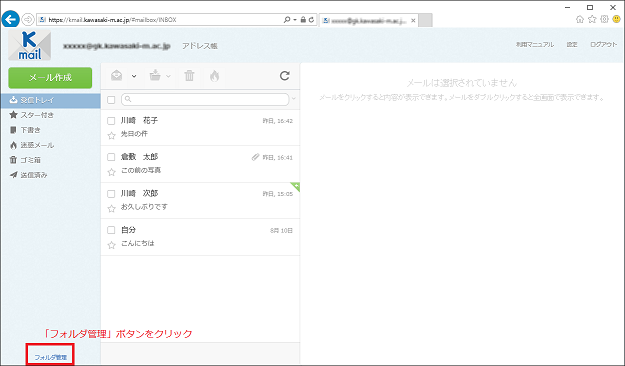625x366 pixels.
Task: Open the 利用マニュアル user manual link
Action: (535, 45)
